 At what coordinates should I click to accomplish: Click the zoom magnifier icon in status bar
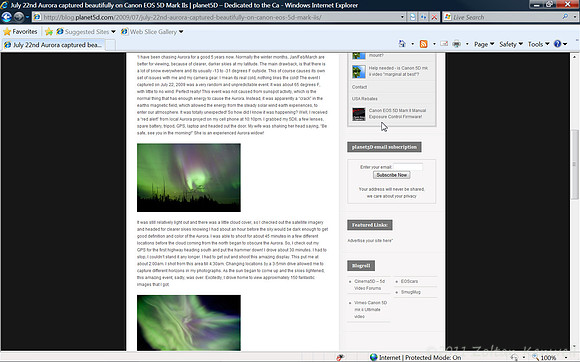(535, 357)
